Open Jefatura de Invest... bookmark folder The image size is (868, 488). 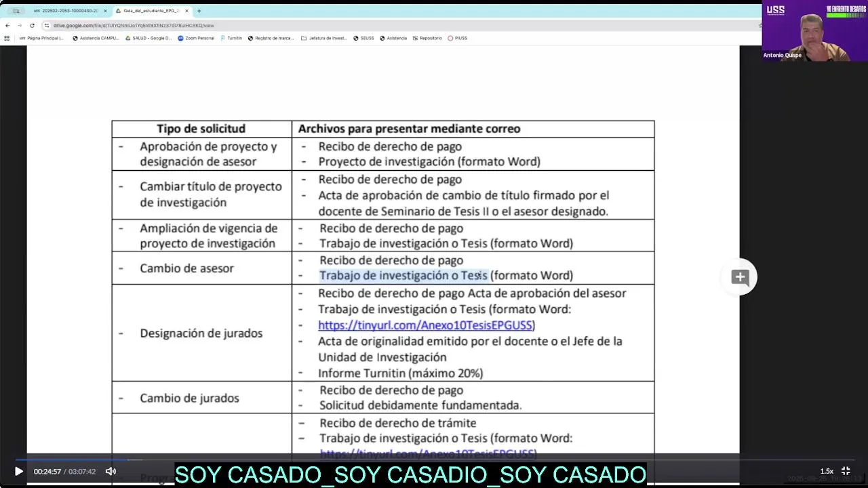(x=324, y=38)
